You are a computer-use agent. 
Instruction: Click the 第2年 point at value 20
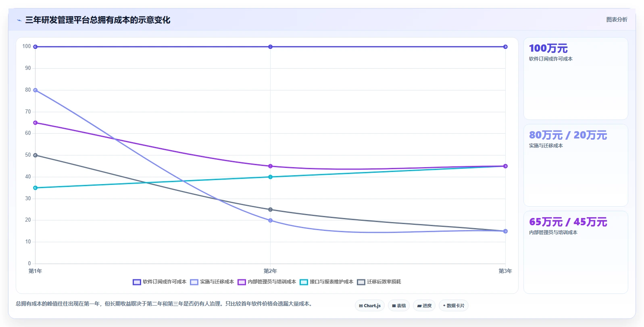pyautogui.click(x=270, y=220)
